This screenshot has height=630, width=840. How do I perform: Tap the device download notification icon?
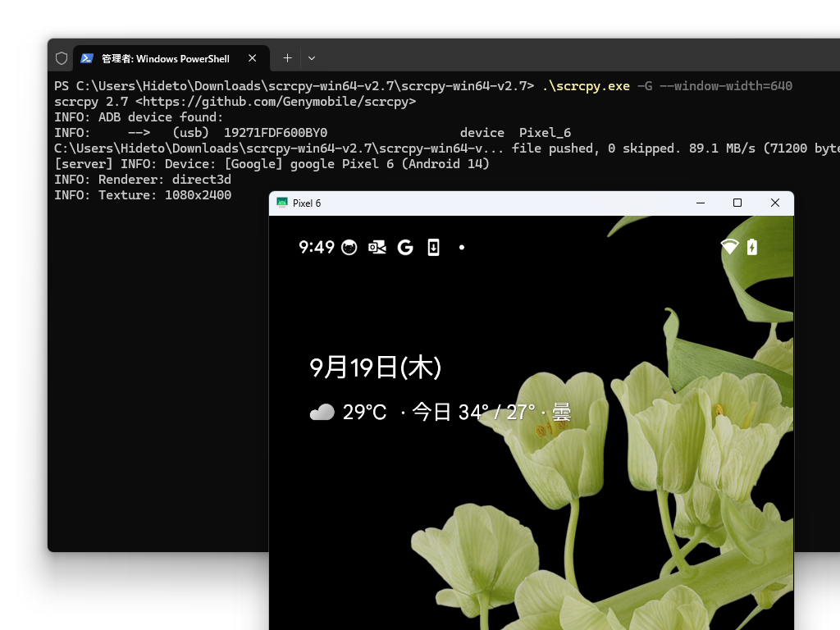(x=433, y=247)
